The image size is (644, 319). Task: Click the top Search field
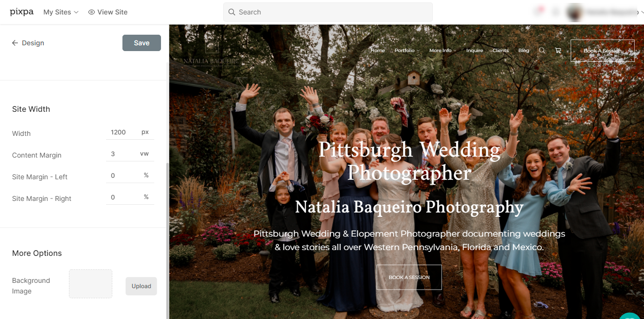[328, 12]
